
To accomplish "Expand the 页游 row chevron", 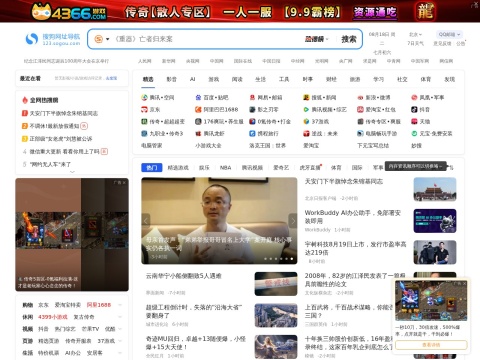I will [120, 341].
